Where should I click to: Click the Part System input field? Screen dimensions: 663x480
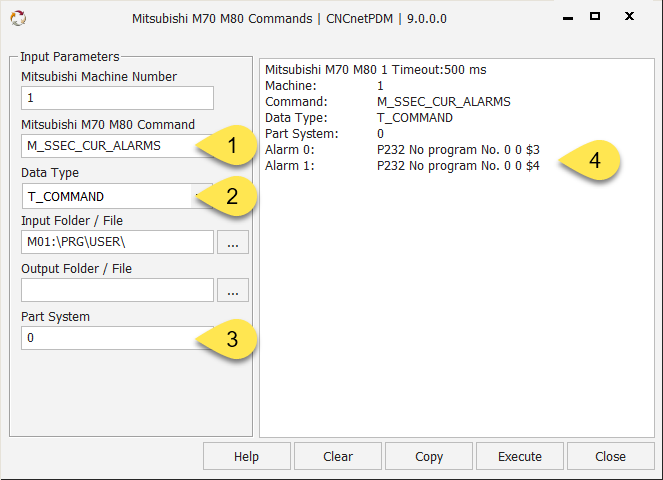click(117, 338)
